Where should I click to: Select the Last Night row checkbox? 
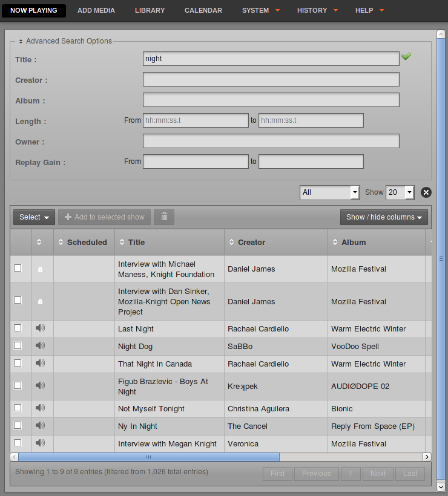point(18,328)
